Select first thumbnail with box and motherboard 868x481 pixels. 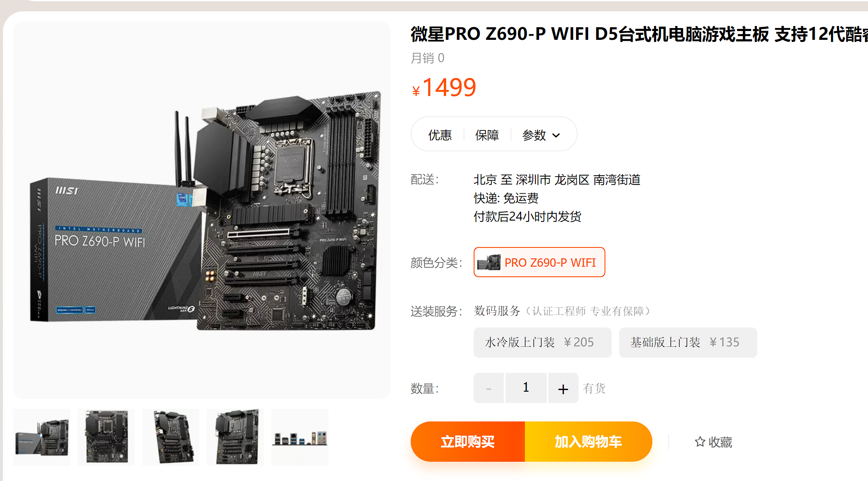tap(42, 437)
